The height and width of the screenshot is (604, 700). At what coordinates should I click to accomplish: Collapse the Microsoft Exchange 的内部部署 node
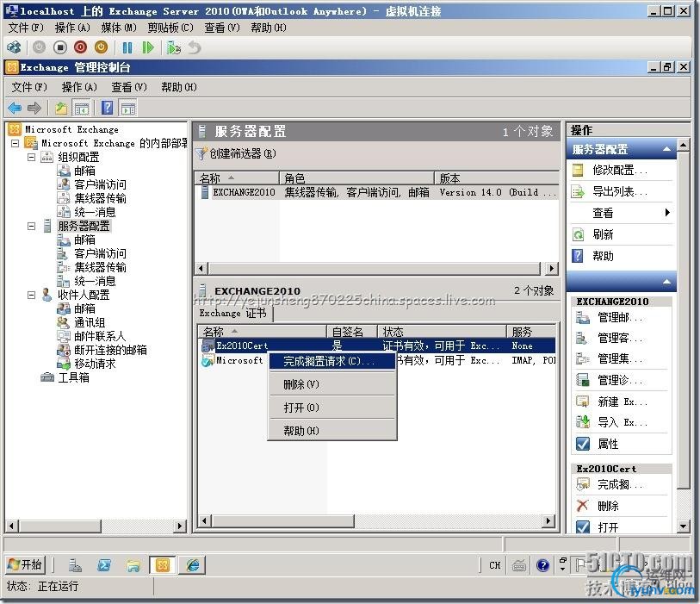tap(15, 143)
